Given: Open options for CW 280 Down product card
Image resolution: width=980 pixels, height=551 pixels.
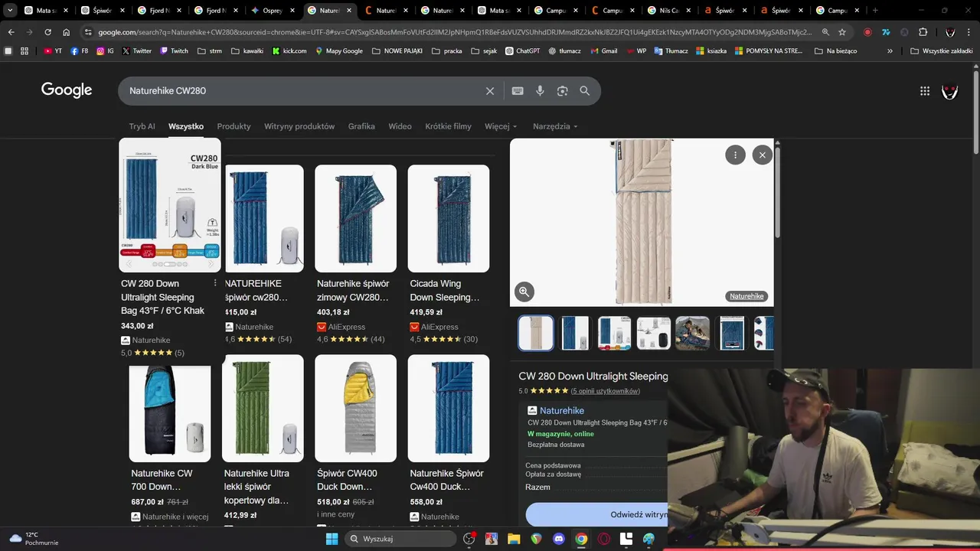Looking at the screenshot, I should tap(214, 283).
